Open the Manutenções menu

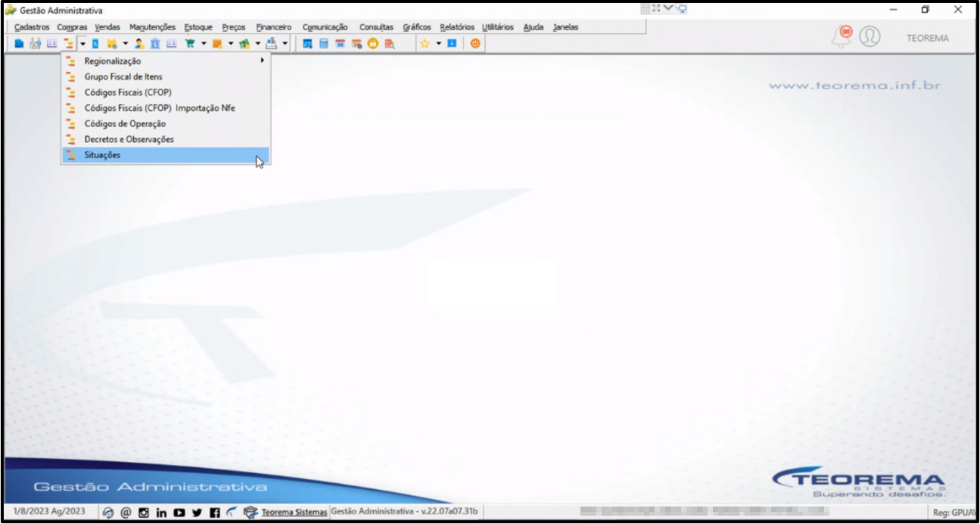click(152, 27)
